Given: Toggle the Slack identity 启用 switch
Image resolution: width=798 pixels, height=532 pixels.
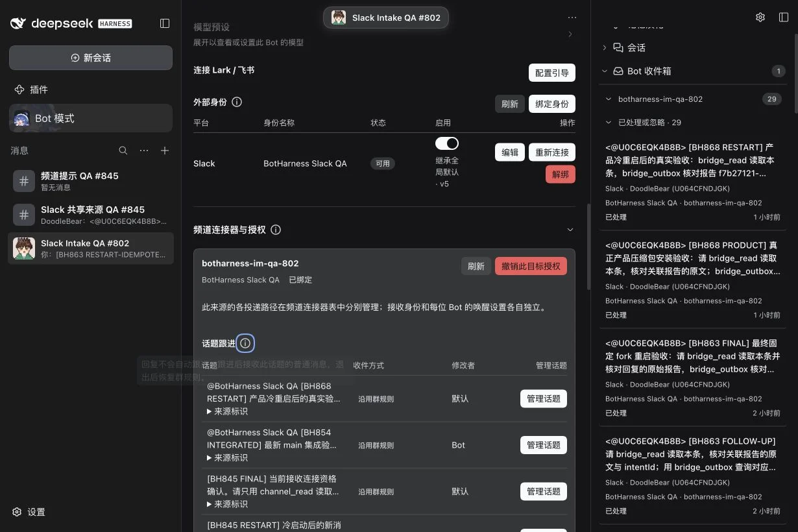Looking at the screenshot, I should click(x=447, y=143).
